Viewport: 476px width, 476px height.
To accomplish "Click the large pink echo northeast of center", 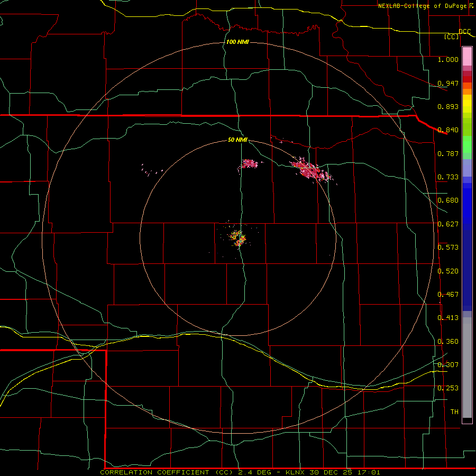I will tap(310, 170).
